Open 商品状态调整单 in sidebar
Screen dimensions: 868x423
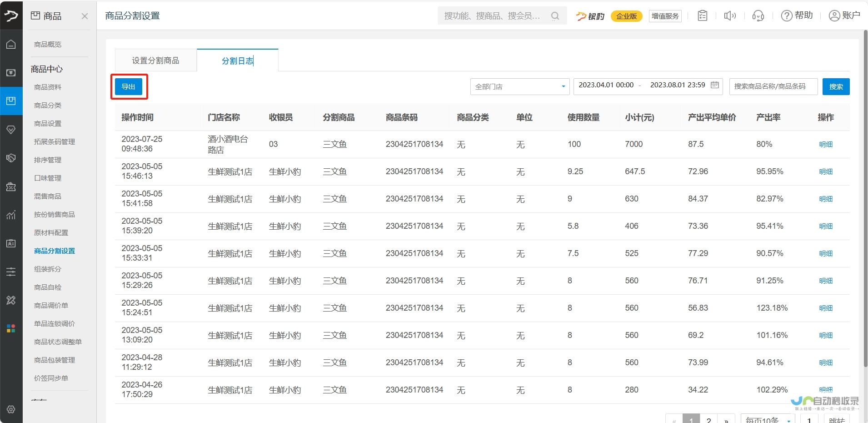pos(58,342)
